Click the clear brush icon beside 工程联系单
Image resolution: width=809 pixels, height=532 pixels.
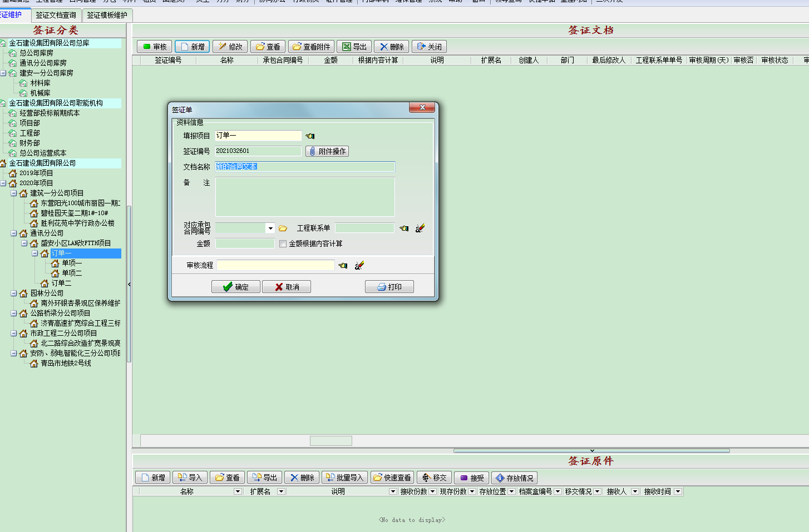point(420,228)
